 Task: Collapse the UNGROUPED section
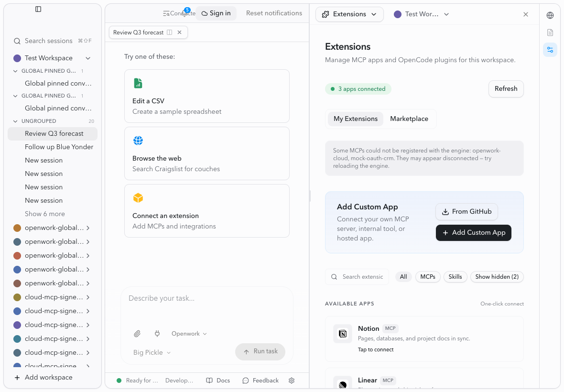(15, 121)
